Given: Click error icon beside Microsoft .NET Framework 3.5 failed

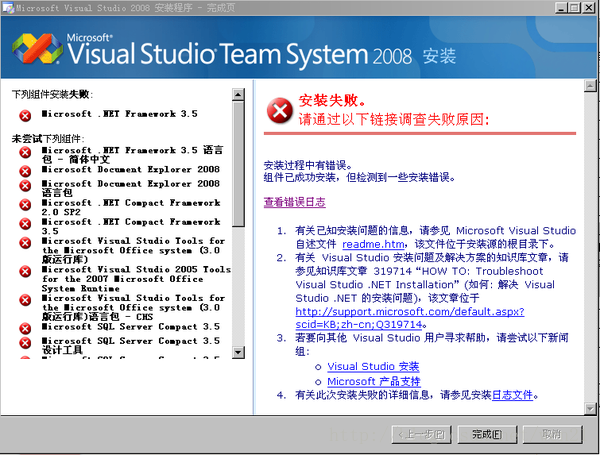Looking at the screenshot, I should [25, 115].
